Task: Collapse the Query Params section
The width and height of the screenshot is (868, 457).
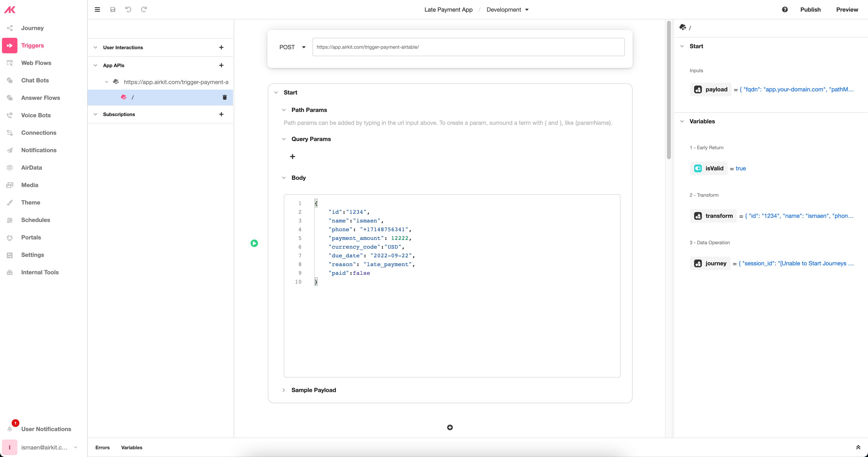Action: pyautogui.click(x=284, y=139)
